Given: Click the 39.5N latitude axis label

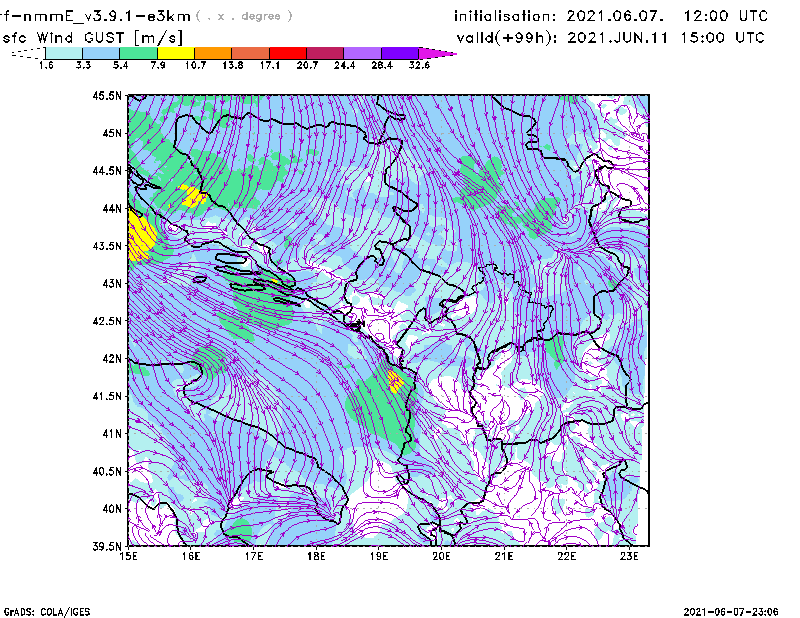Looking at the screenshot, I should click(107, 547).
